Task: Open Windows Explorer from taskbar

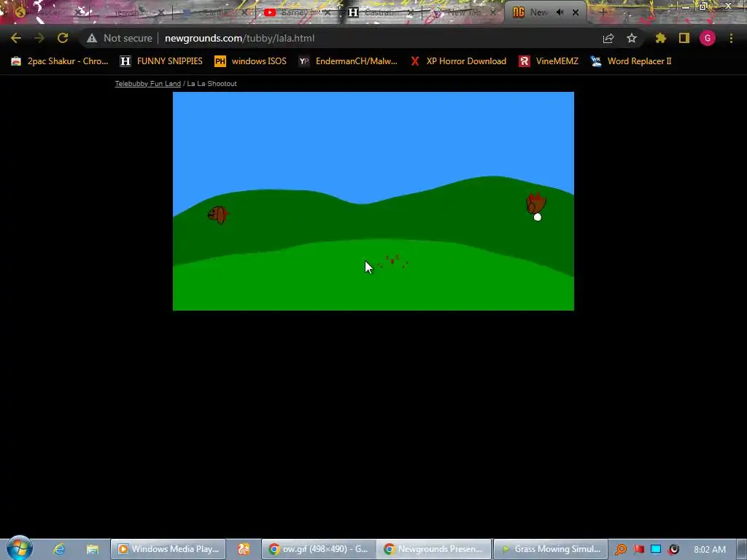Action: coord(93,549)
